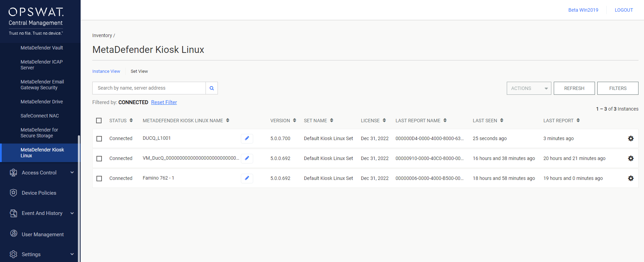
Task: Click '20 hours and 21 minutes ago' cell
Action: click(574, 158)
